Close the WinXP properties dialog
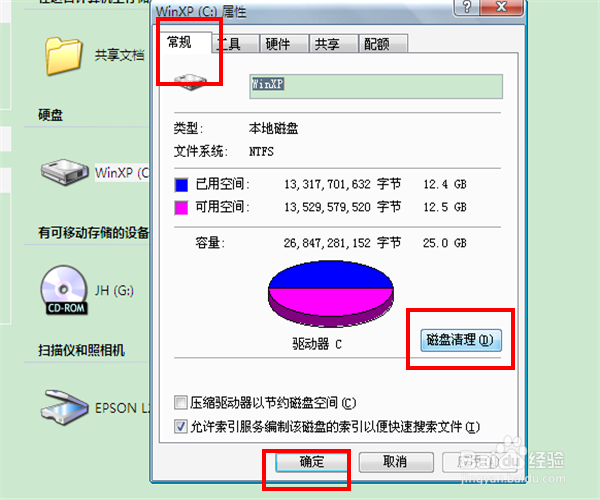600x500 pixels. 501,7
